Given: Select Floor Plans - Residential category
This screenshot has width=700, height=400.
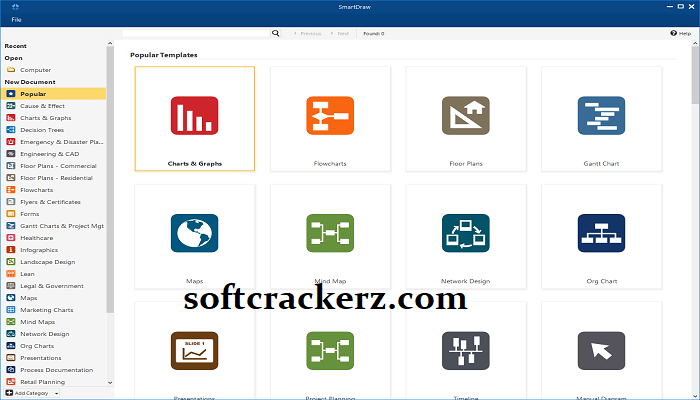Looking at the screenshot, I should [x=54, y=178].
